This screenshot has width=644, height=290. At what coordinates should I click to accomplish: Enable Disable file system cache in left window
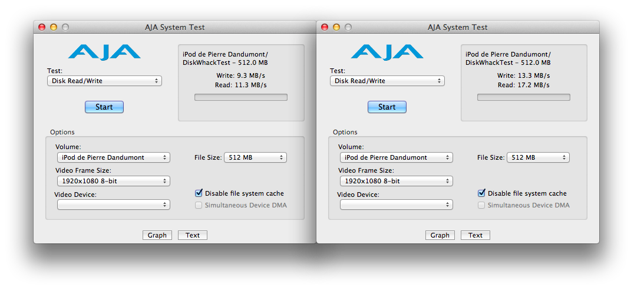tap(199, 193)
